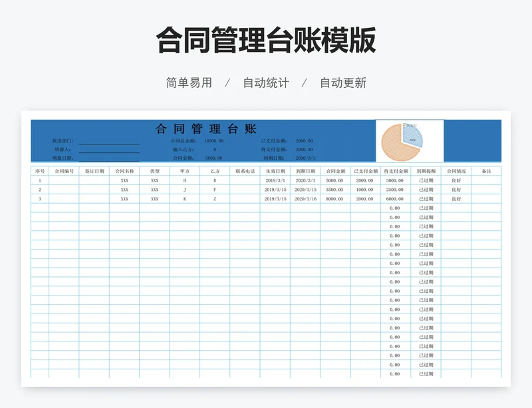Click 已过期 cell in row 3
532x408 pixels.
426,199
